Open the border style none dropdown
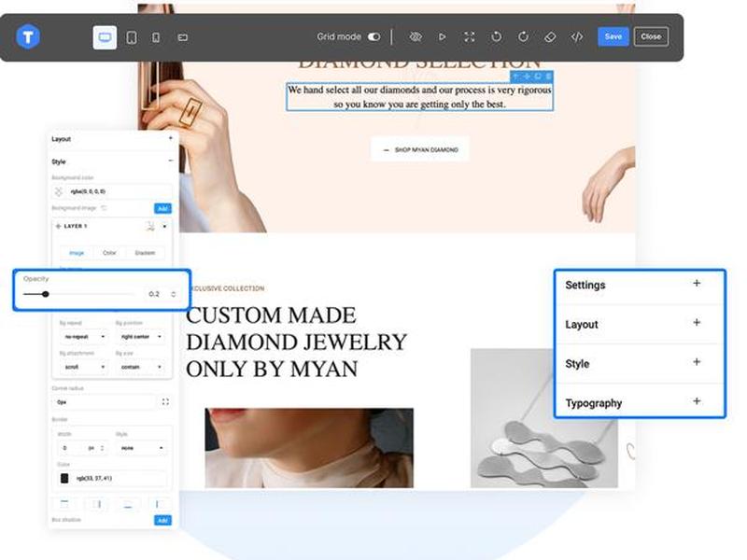Viewport: 747px width, 560px height. click(141, 448)
